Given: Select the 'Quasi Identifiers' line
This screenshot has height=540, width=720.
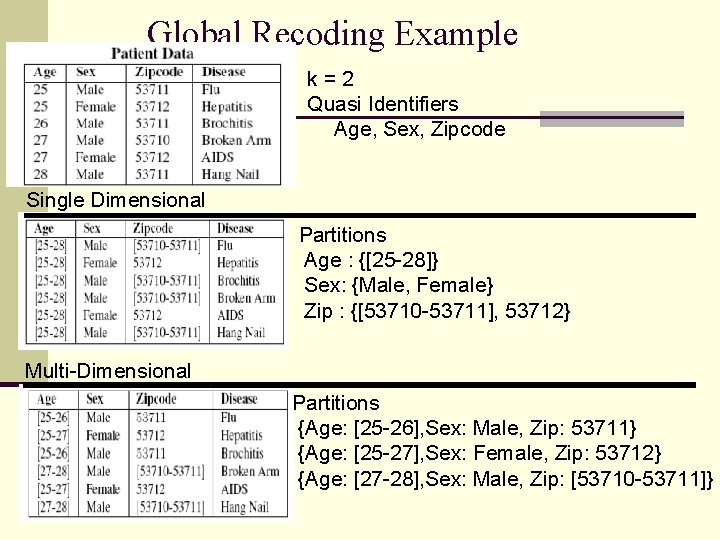Looking at the screenshot, I should 382,104.
